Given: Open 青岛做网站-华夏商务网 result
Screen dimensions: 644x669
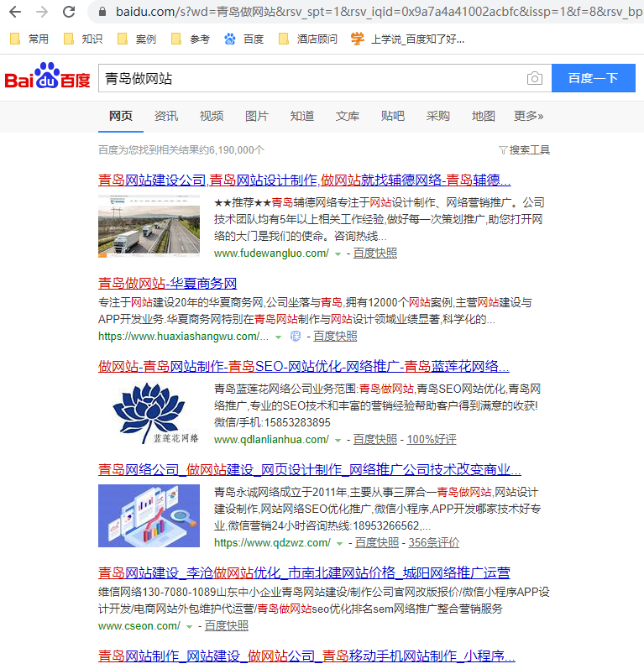Looking at the screenshot, I should click(x=167, y=284).
